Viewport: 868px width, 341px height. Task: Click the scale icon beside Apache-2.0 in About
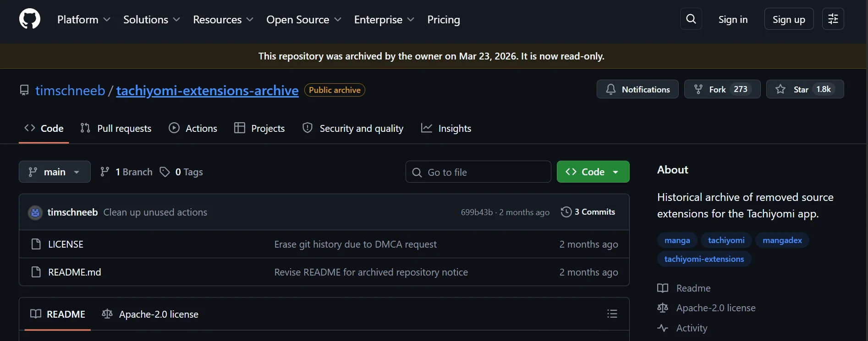pos(663,308)
